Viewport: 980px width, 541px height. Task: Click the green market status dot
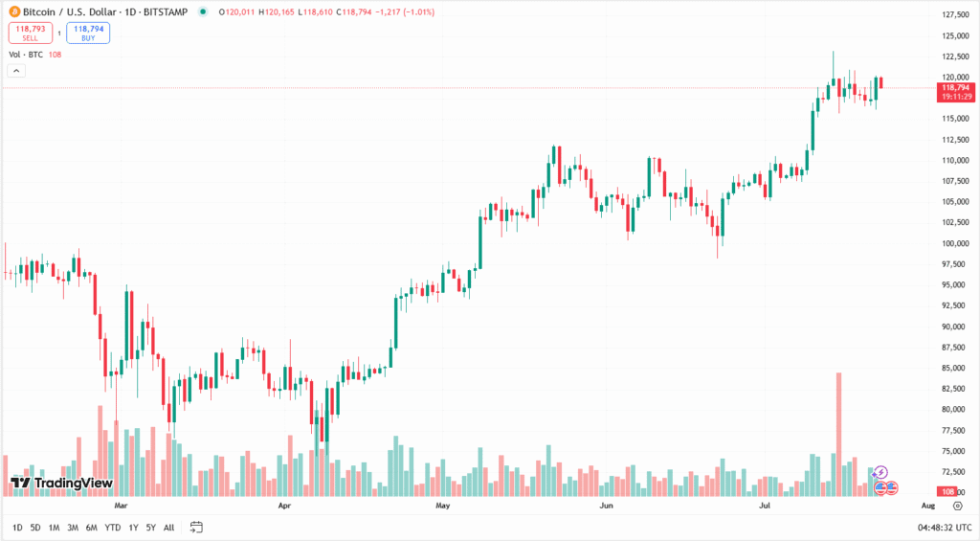tap(203, 11)
